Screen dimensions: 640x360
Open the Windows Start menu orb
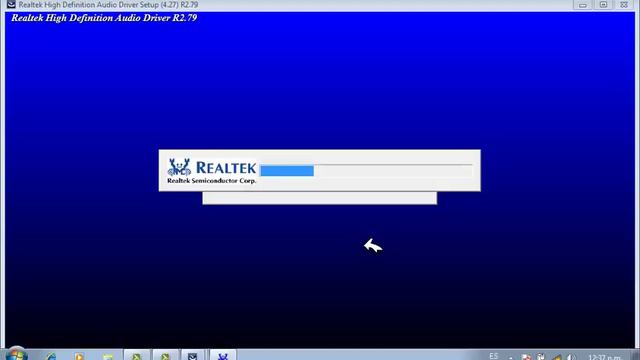point(16,354)
